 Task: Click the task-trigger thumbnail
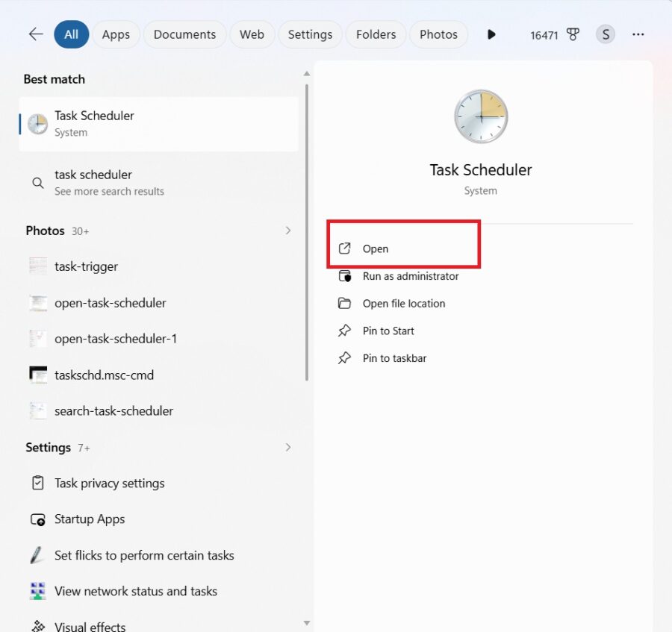[38, 266]
